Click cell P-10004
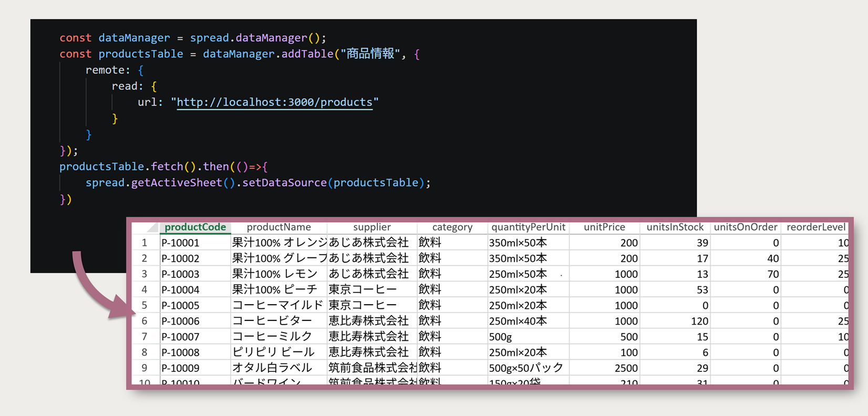The height and width of the screenshot is (416, 868). coord(195,289)
